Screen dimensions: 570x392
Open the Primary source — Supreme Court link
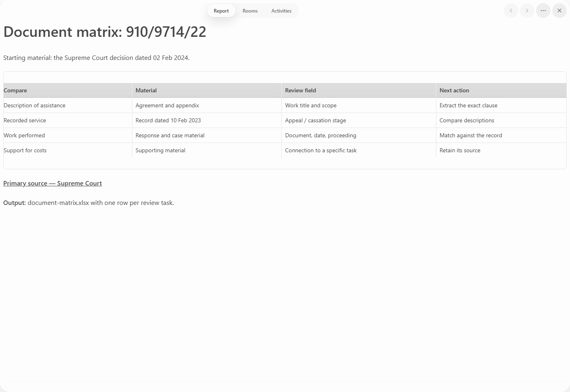pyautogui.click(x=53, y=183)
